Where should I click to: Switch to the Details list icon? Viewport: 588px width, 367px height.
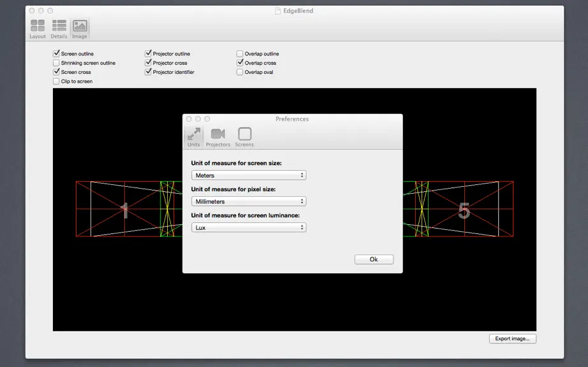[59, 26]
